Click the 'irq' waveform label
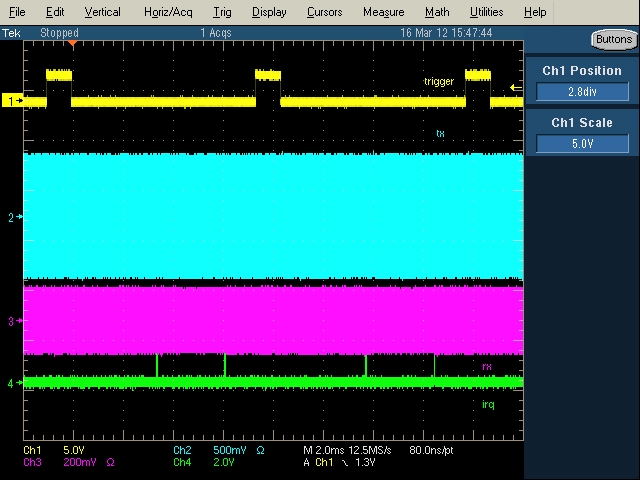Viewport: 640px width, 480px height. pyautogui.click(x=488, y=403)
